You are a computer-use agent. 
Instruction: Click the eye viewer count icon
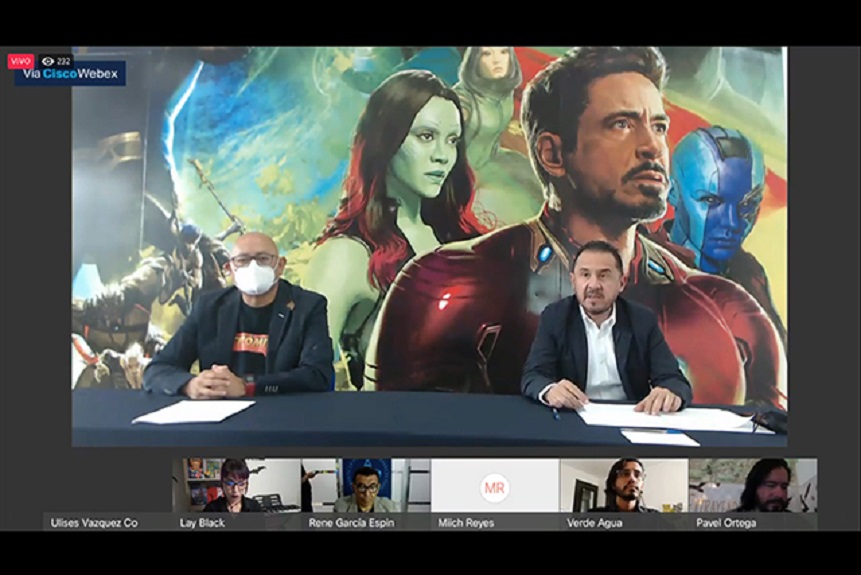coord(47,61)
